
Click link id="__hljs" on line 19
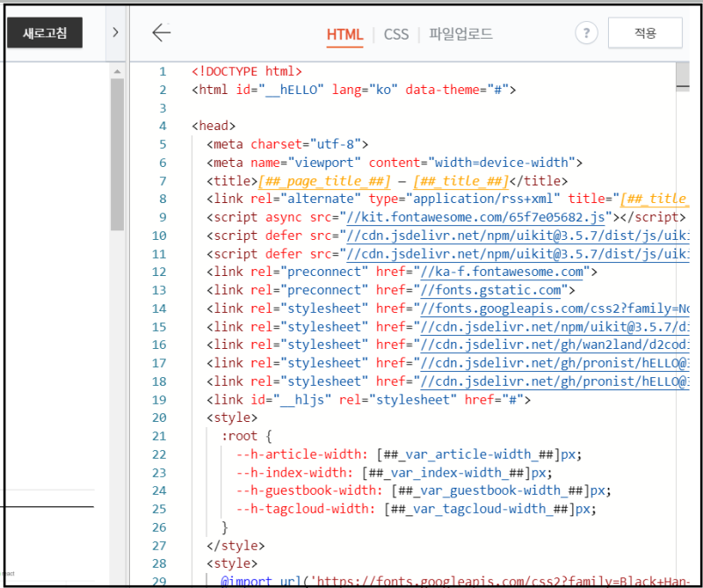[368, 400]
